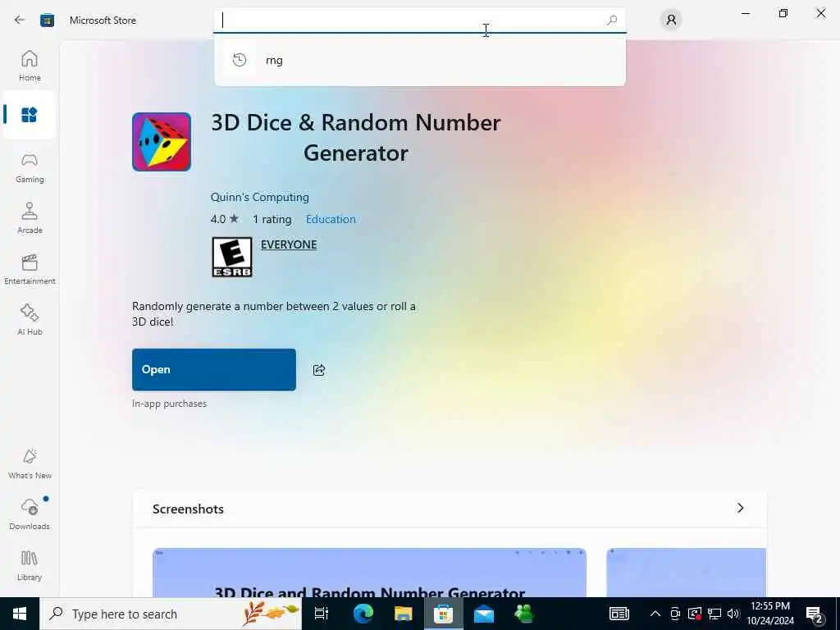Screen dimensions: 840x630
Task: Click the ESRB E rating badge
Action: (232, 257)
